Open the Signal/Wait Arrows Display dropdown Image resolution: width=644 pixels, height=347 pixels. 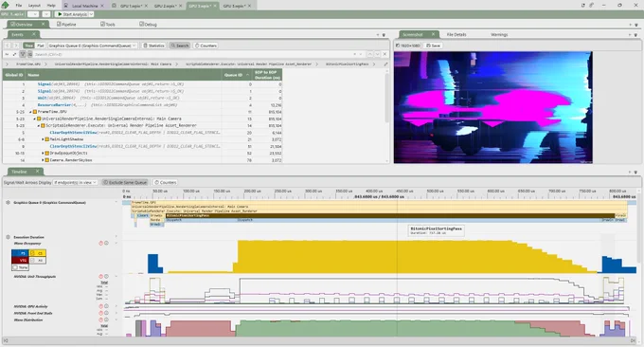click(75, 182)
